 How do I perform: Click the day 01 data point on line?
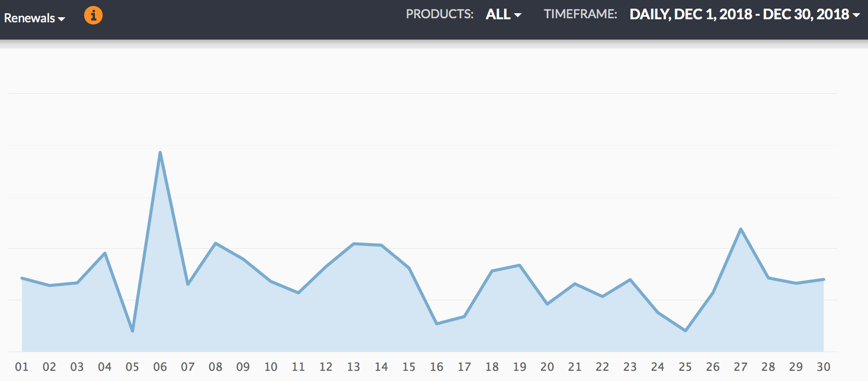coord(22,278)
